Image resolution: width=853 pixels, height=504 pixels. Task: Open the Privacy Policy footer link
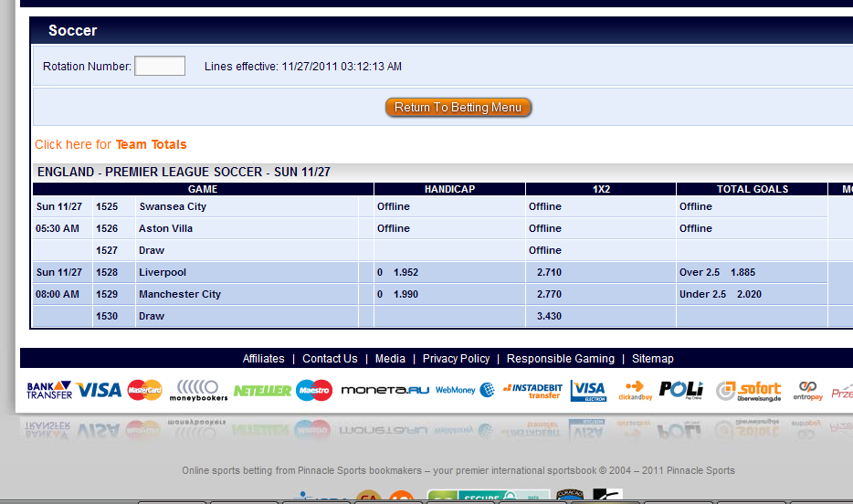coord(456,359)
